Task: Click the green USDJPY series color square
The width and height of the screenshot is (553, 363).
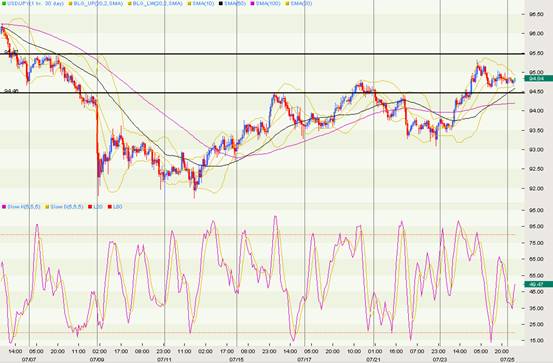Action: pyautogui.click(x=4, y=4)
